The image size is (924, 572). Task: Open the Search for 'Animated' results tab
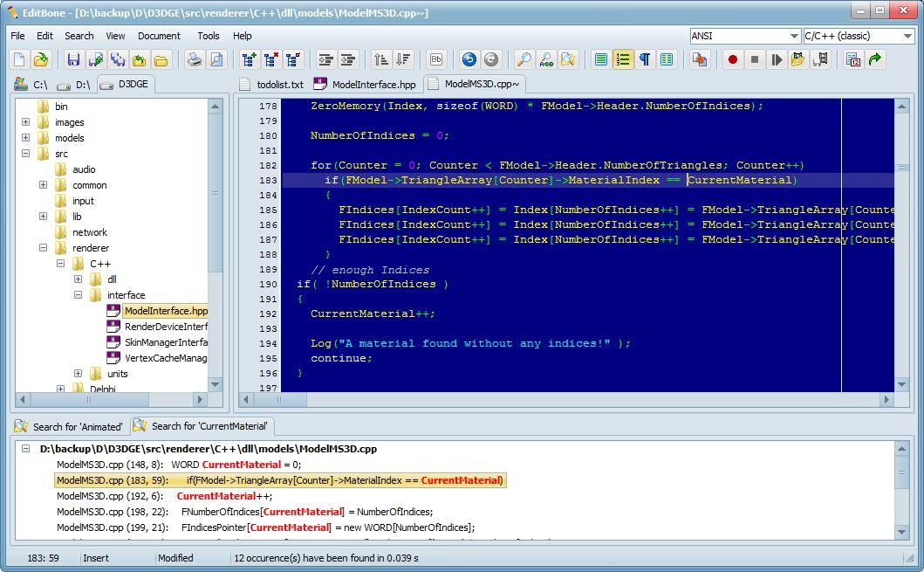(70, 426)
